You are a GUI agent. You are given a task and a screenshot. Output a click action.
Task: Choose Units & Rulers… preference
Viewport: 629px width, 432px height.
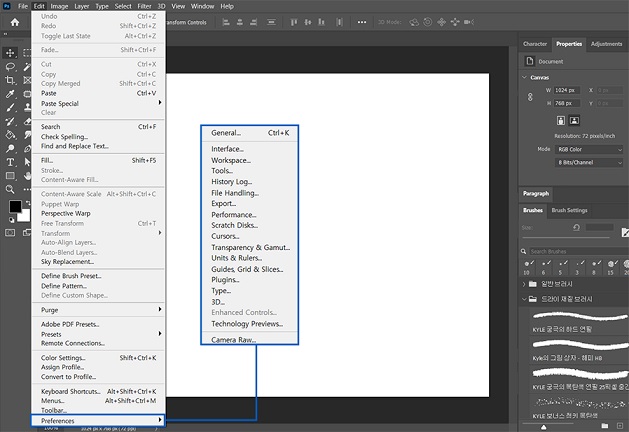pyautogui.click(x=250, y=258)
